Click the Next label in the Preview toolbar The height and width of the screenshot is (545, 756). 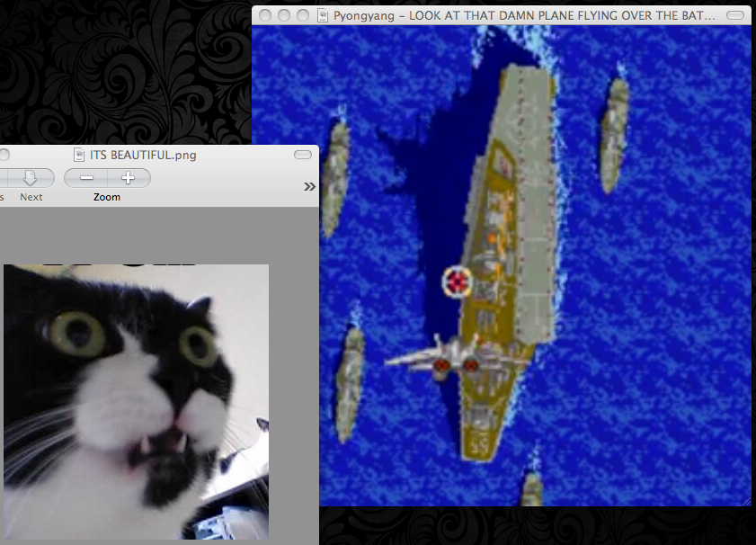point(31,197)
